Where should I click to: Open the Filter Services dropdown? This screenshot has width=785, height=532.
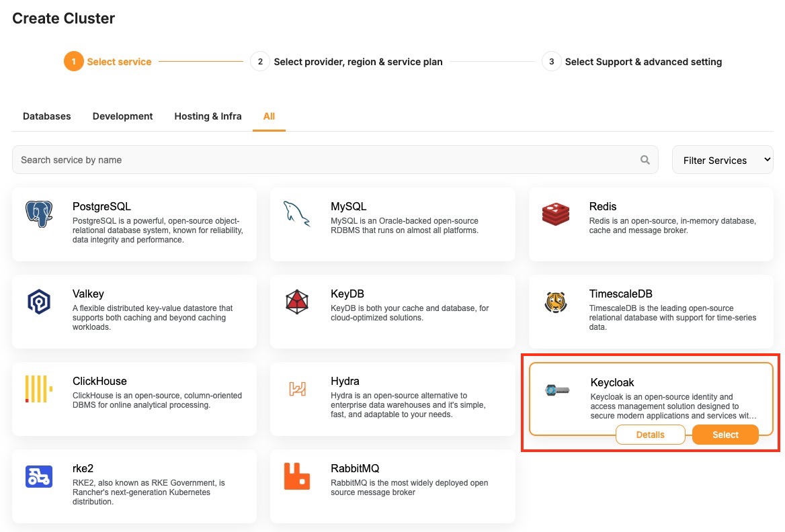point(722,160)
